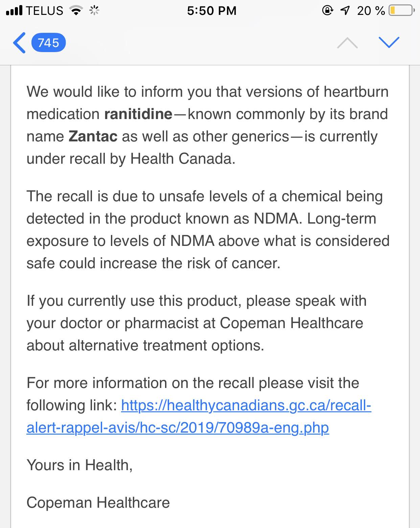Tap the Yours in Health closing
This screenshot has height=528, width=420.
click(79, 465)
